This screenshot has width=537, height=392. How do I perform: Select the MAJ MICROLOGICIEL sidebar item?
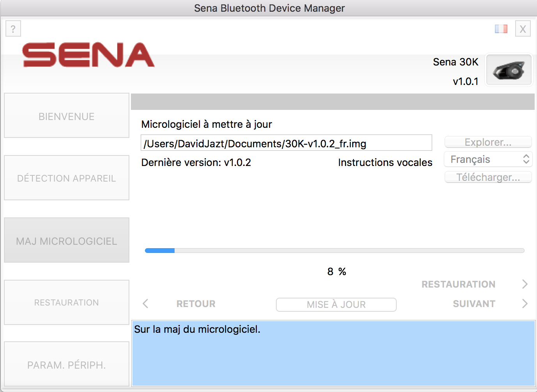67,240
